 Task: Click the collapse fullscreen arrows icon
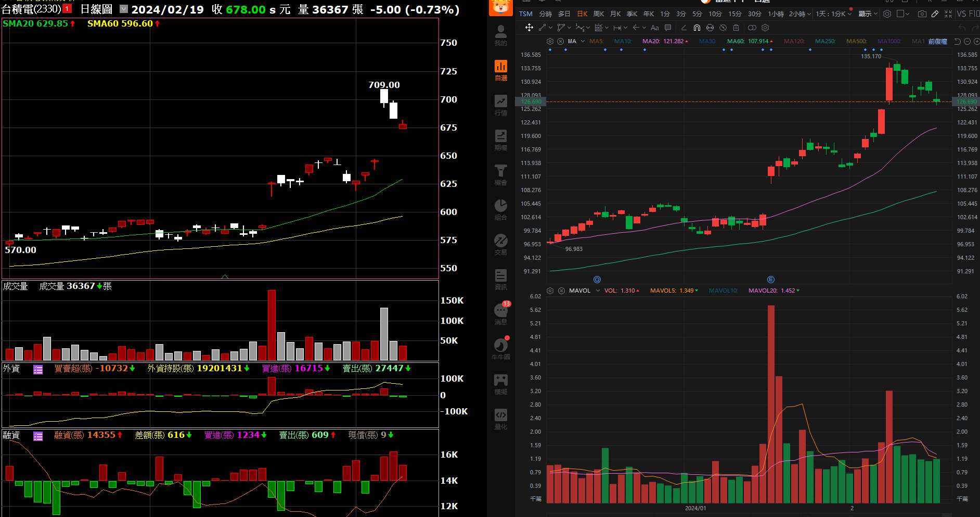948,14
